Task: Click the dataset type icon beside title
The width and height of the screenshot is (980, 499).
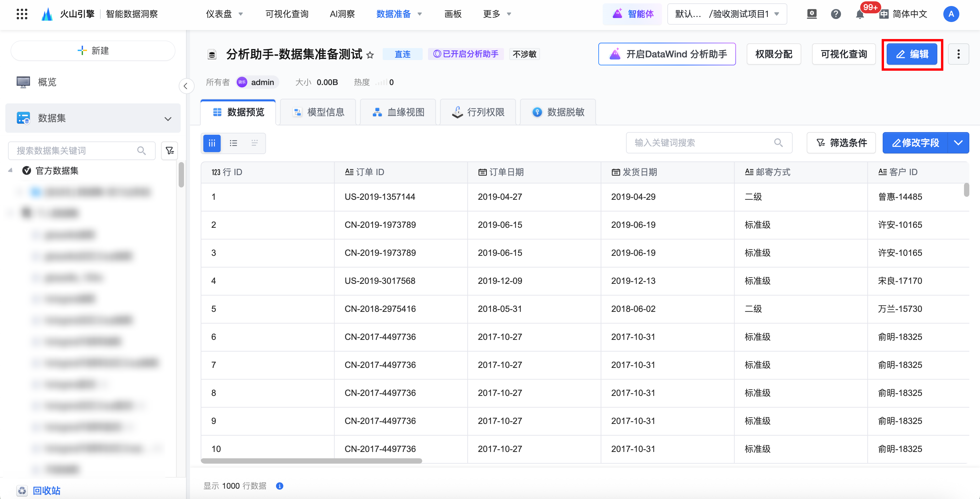Action: 212,54
